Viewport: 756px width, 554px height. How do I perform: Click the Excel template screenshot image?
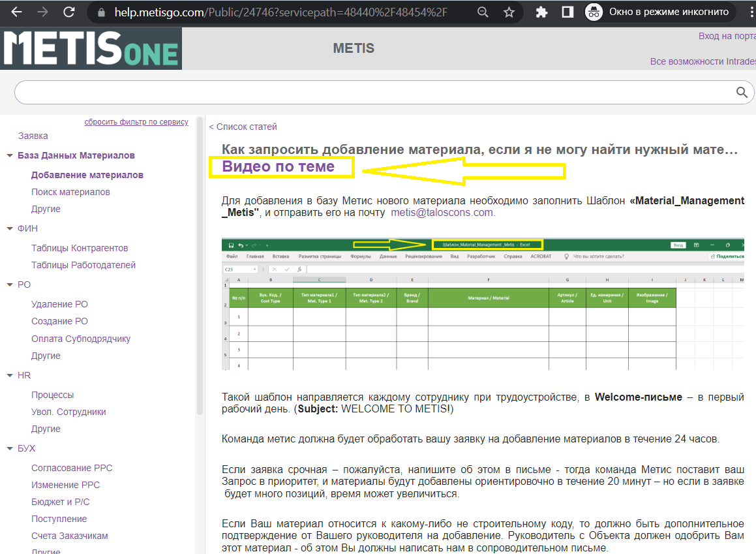(x=483, y=304)
